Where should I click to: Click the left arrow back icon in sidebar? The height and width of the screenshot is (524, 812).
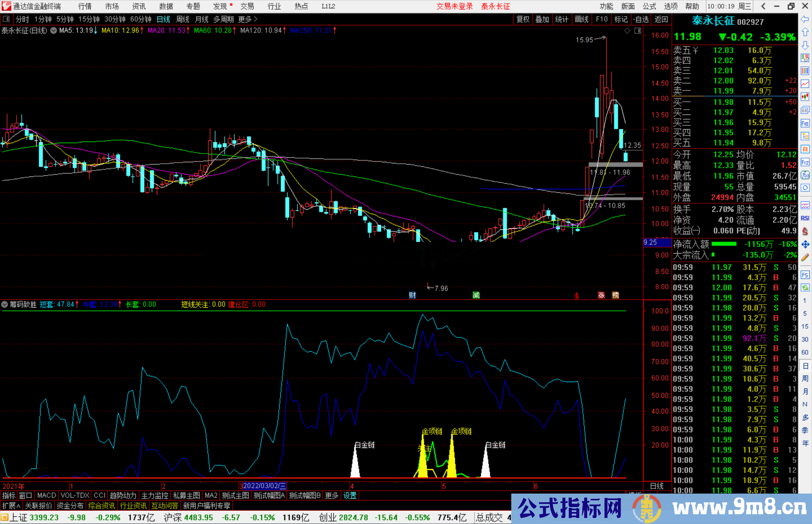tap(805, 19)
